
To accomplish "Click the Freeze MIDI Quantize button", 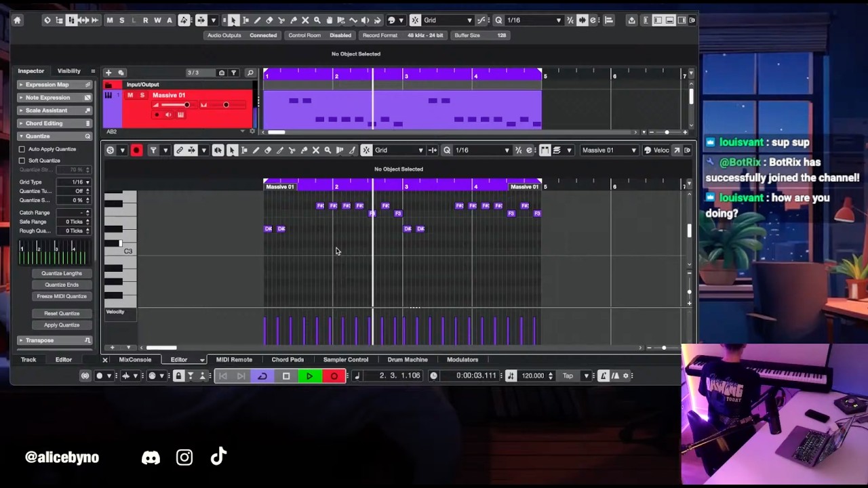I will 62,296.
